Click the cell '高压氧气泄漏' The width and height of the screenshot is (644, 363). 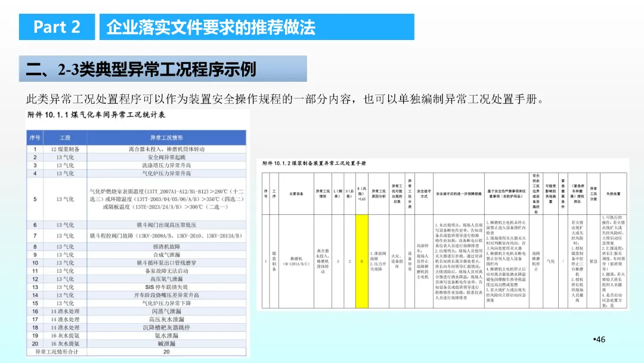166,279
